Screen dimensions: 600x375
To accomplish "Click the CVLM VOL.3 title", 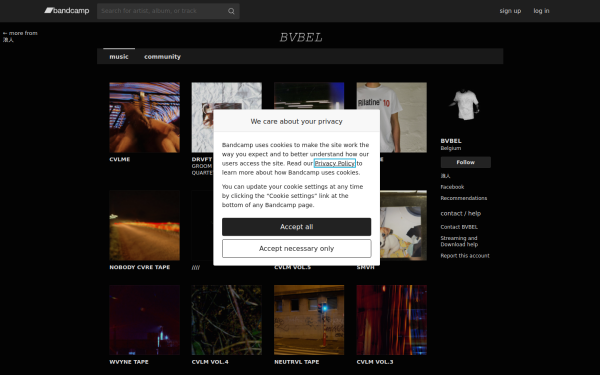I will pos(375,362).
